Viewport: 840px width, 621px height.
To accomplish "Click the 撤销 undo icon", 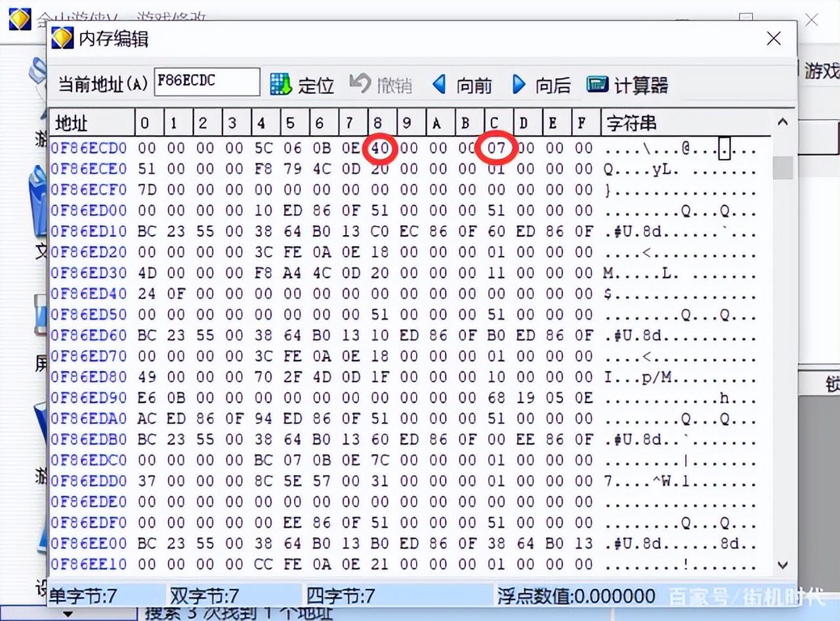I will (x=360, y=83).
